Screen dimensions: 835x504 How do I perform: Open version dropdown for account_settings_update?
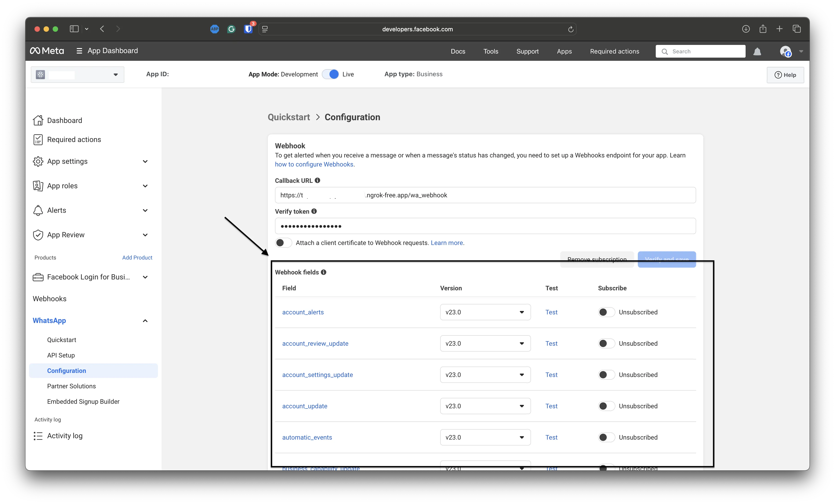(x=485, y=375)
